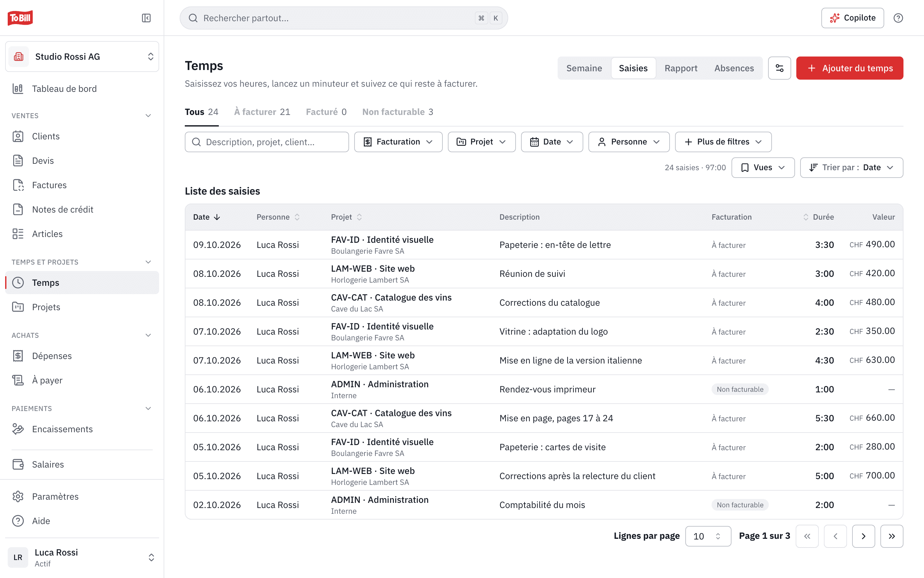Collapse the VENTES sidebar section
Screen dimensions: 924x578
[x=149, y=116]
